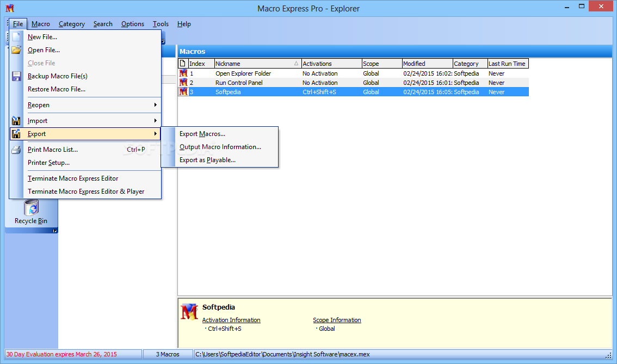The height and width of the screenshot is (364, 617).
Task: Sort by Activations column header
Action: pyautogui.click(x=331, y=63)
